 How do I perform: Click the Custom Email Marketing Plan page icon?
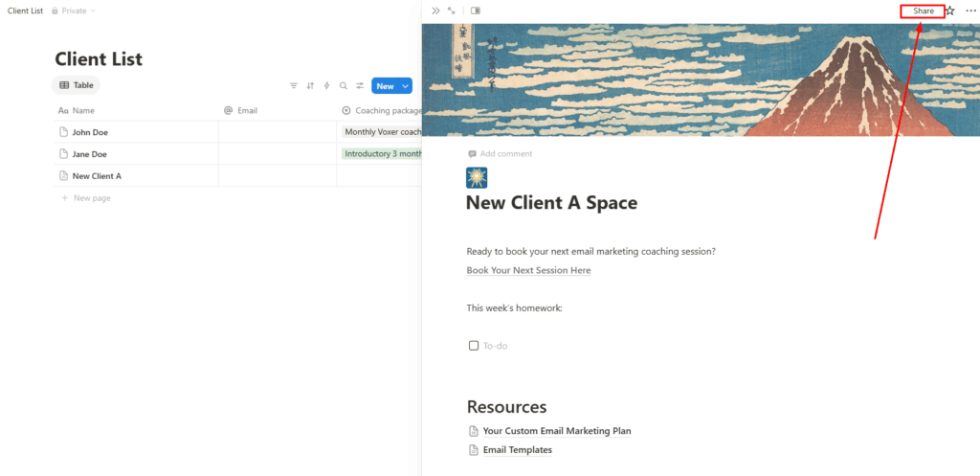coord(473,431)
